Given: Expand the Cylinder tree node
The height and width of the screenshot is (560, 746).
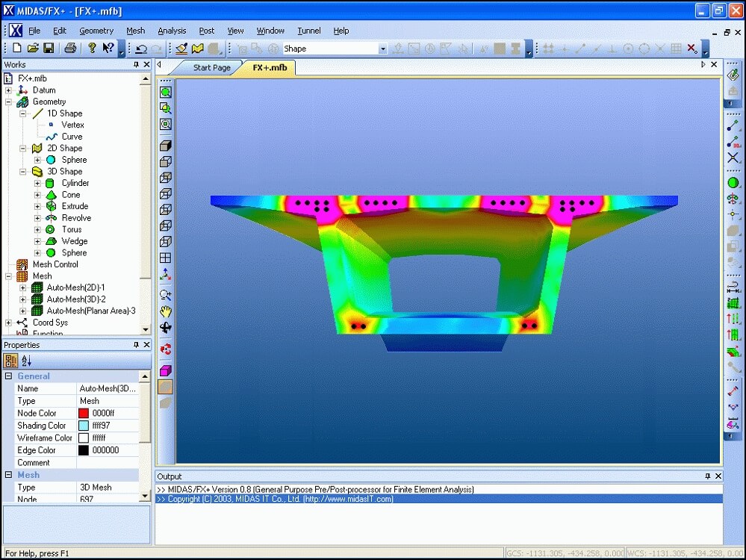Looking at the screenshot, I should click(x=37, y=183).
